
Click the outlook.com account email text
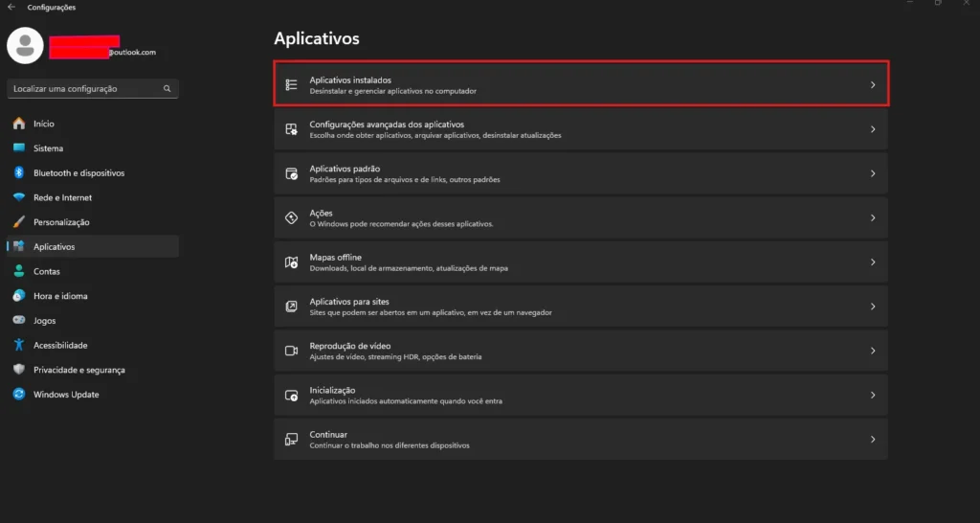(132, 53)
